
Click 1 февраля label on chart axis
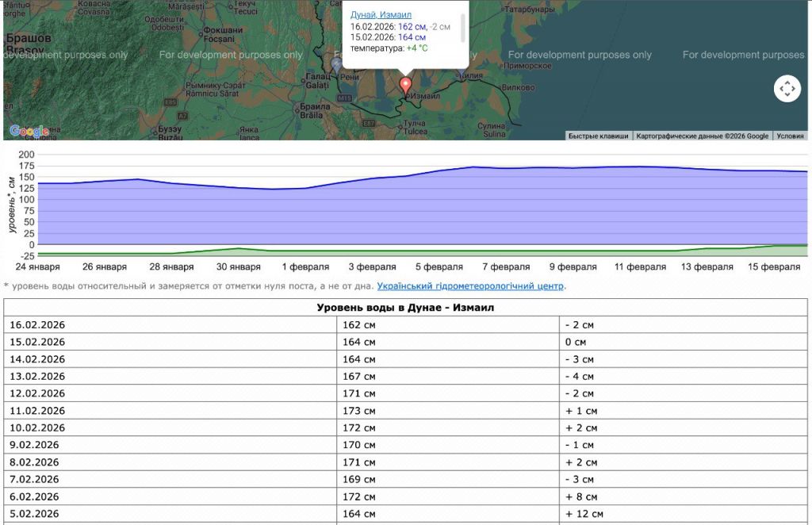(x=306, y=267)
